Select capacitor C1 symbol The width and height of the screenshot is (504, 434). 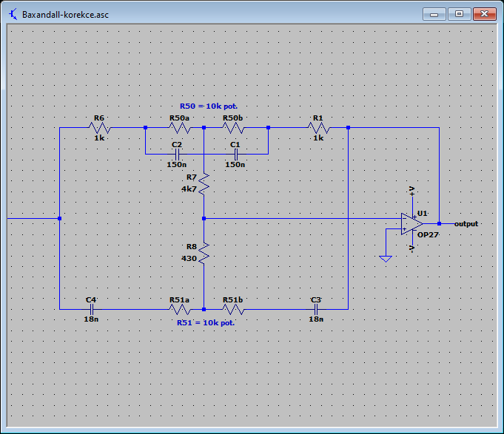236,155
